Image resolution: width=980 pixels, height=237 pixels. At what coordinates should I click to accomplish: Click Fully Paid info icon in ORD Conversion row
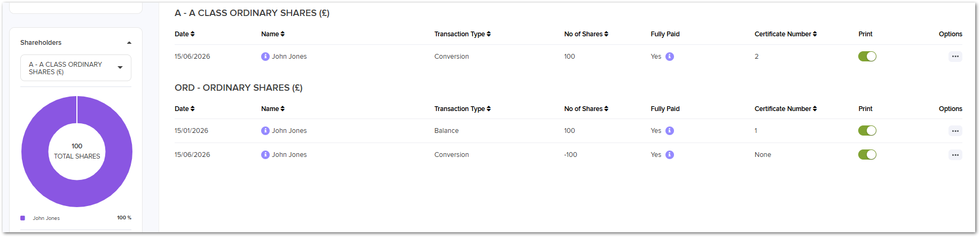[x=670, y=155]
